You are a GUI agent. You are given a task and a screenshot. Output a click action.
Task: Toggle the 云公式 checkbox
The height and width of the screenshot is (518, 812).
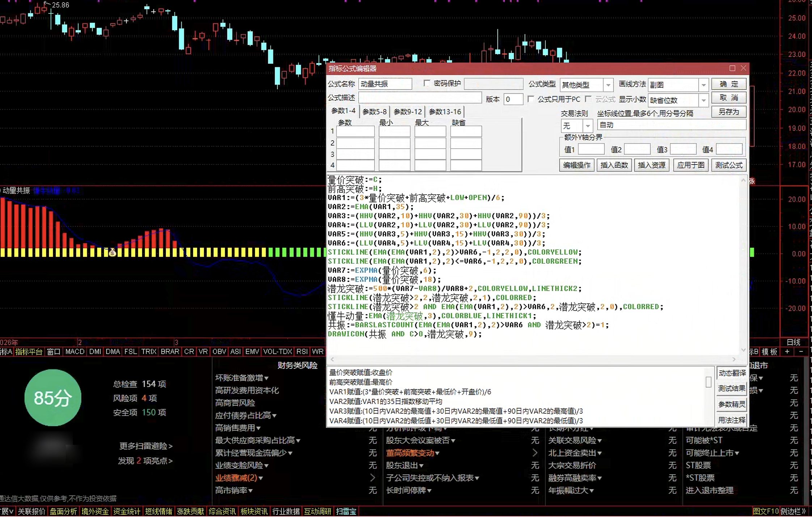point(588,99)
